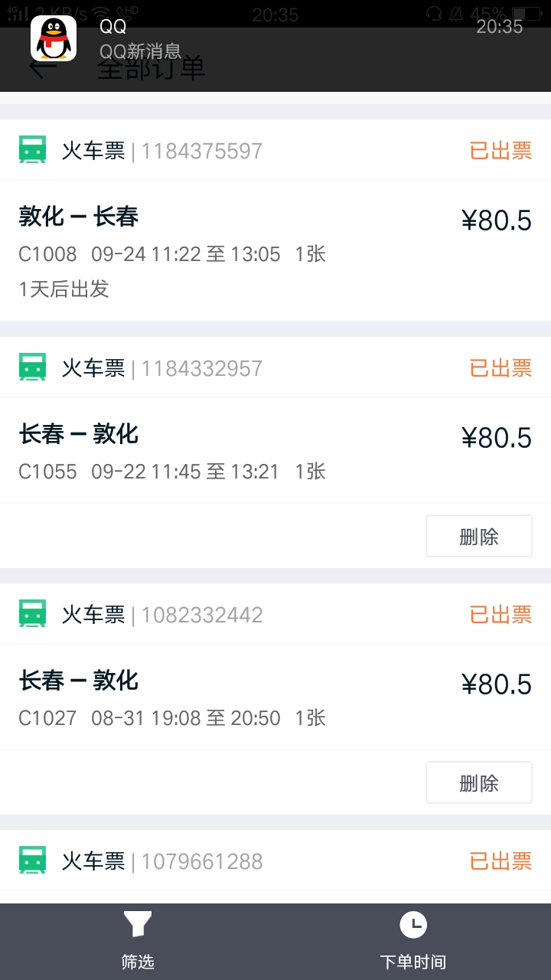Tap the 下单时间 clock icon
Viewport: 551px width, 980px height.
tap(413, 925)
